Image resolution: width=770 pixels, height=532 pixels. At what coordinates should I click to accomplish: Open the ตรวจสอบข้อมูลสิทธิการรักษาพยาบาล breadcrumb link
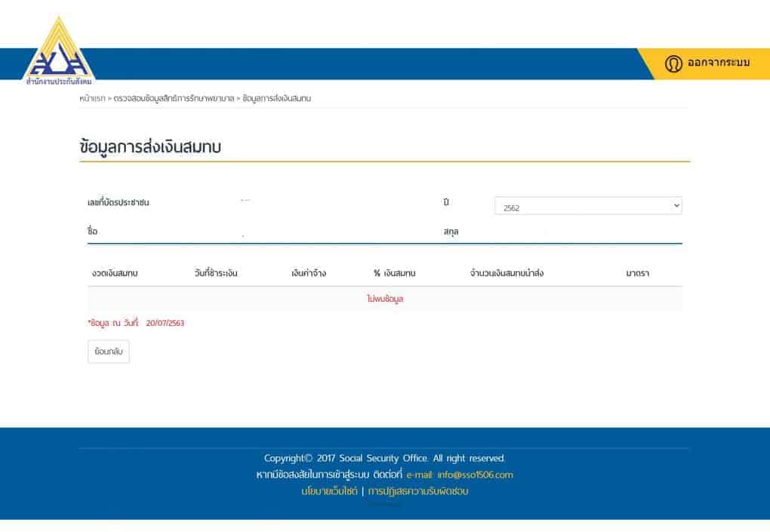pos(174,99)
